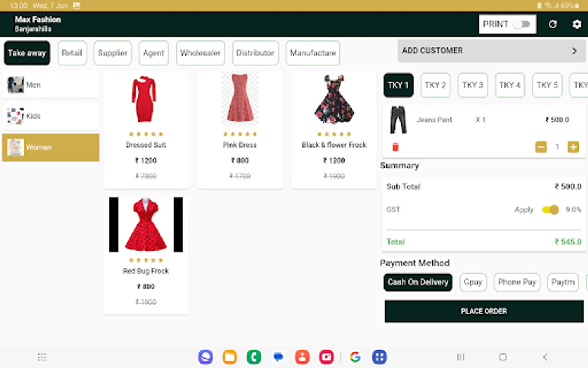Toggle the PRINT switch
588x368 pixels.
522,25
